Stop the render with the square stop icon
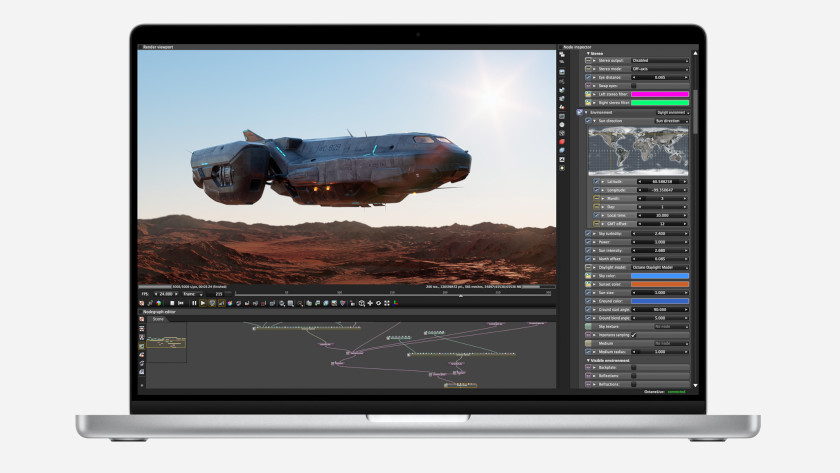Screen dimensions: 840x473 [x=172, y=303]
